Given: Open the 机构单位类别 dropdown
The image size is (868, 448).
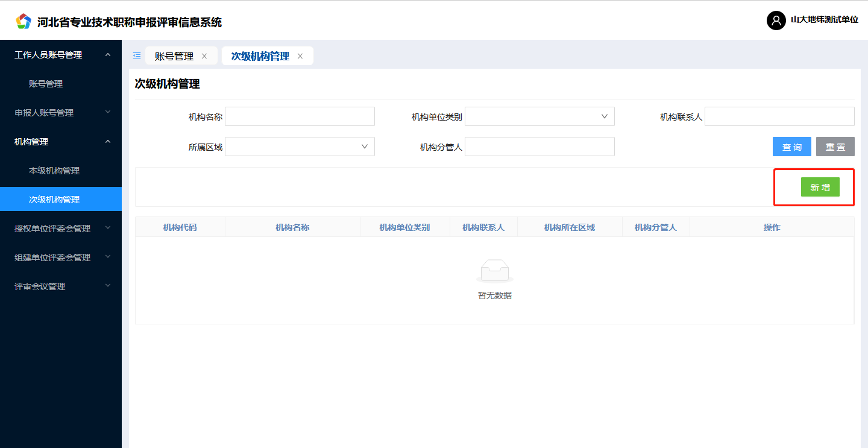Looking at the screenshot, I should point(539,116).
